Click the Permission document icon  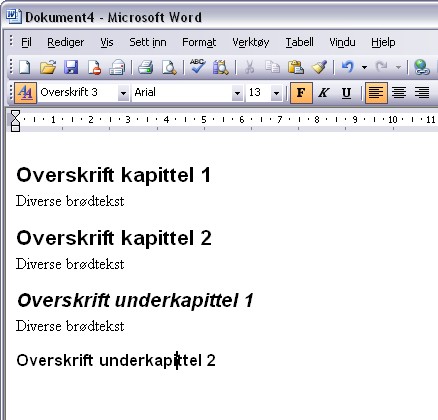(x=94, y=67)
